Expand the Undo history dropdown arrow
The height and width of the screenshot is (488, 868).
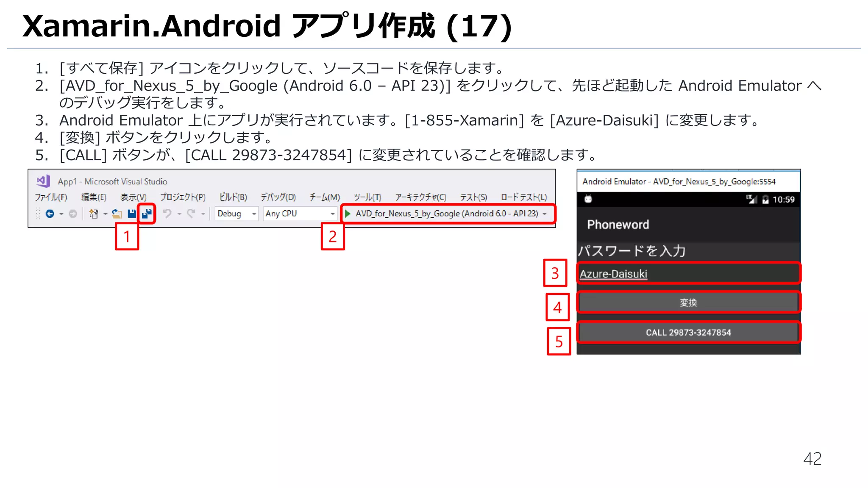179,214
